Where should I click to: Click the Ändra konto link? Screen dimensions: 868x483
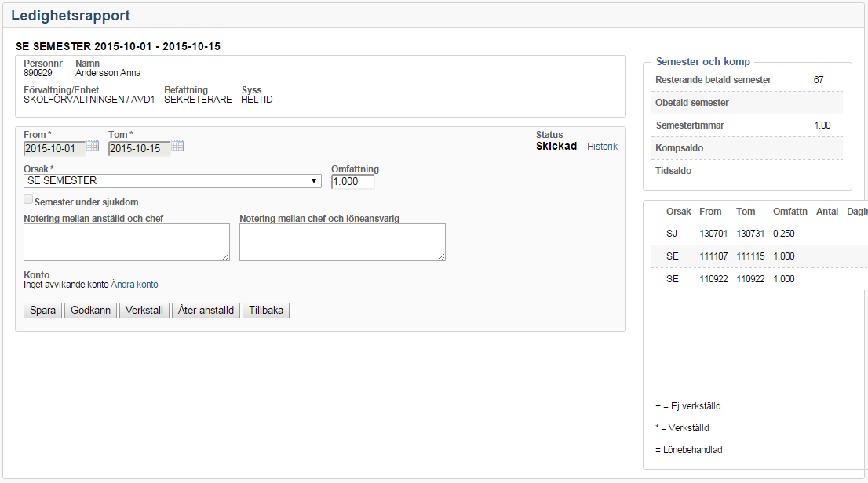tap(134, 285)
